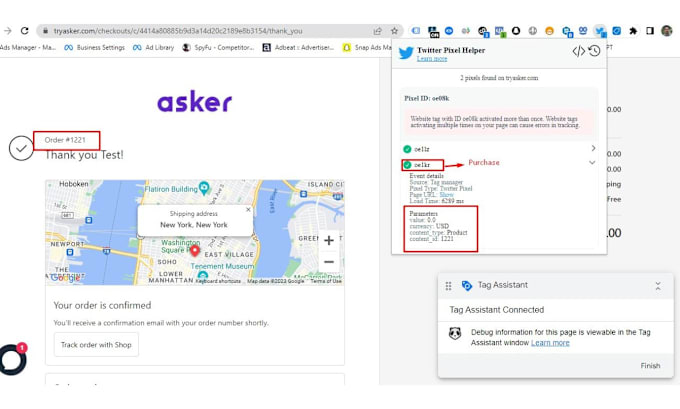680x409 pixels.
Task: Click the asker store logo
Action: click(194, 101)
